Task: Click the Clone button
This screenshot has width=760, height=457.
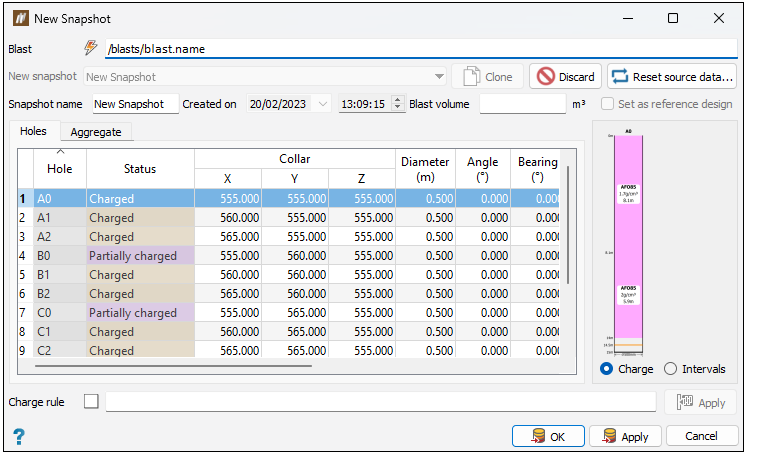Action: pos(487,77)
